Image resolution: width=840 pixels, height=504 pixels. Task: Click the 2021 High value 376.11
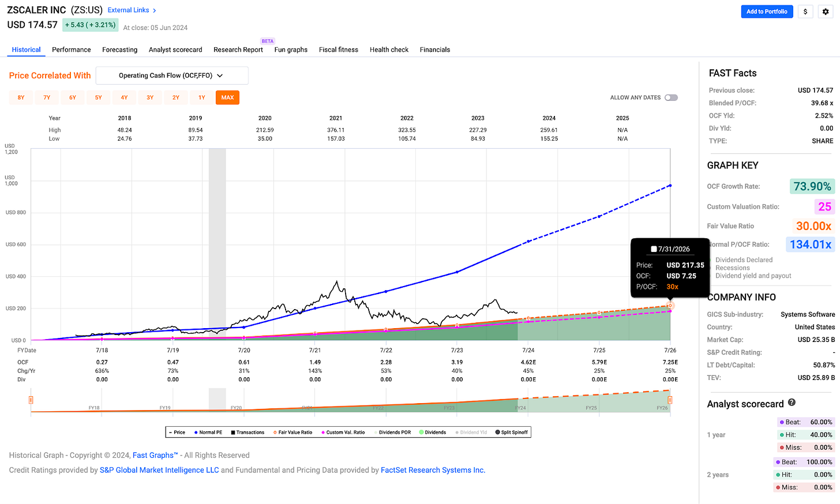[x=336, y=130]
